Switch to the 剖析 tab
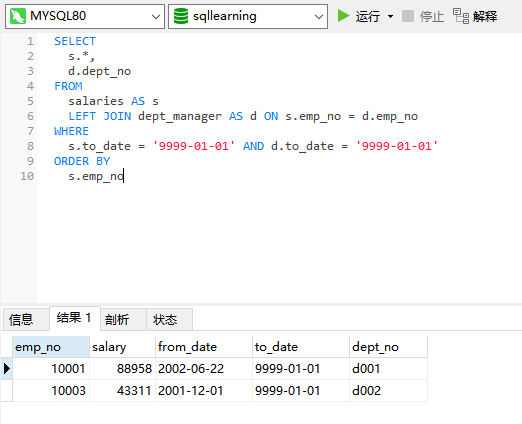 (x=117, y=320)
